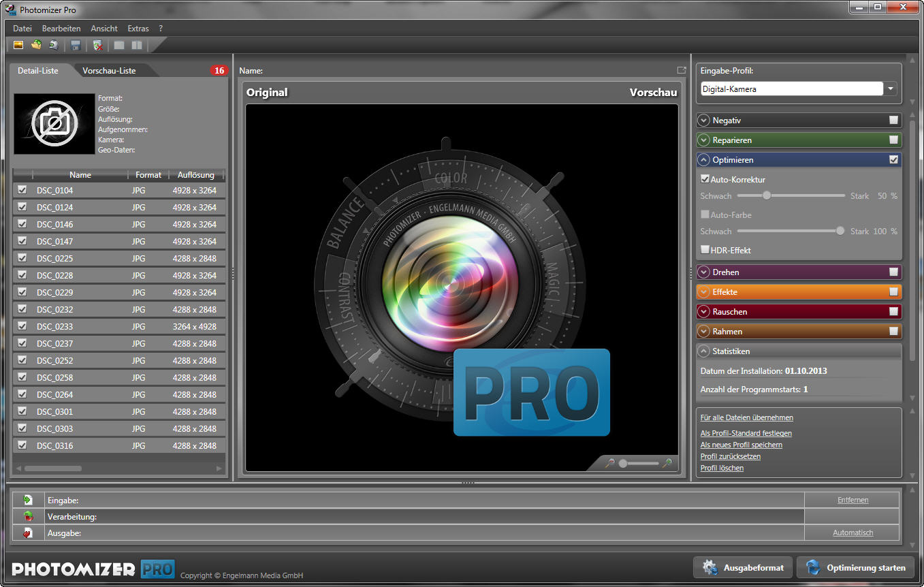Click the Digital-Kamera profile field
The height and width of the screenshot is (587, 924).
(x=792, y=89)
